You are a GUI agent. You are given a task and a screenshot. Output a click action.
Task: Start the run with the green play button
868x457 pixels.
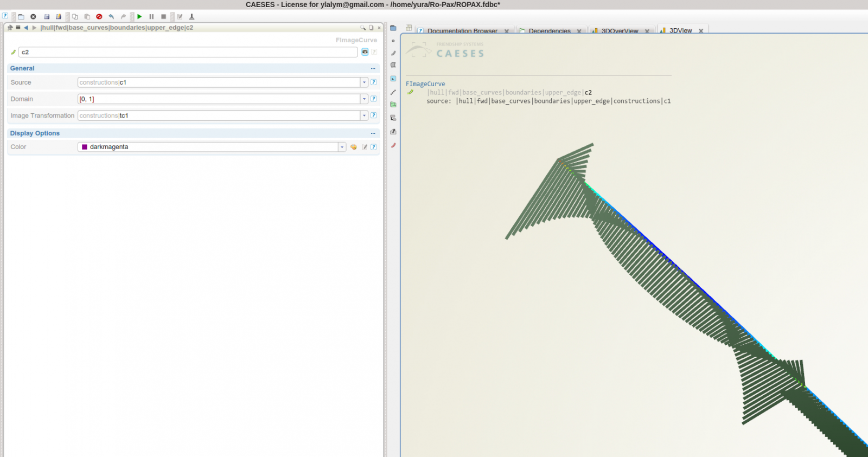139,17
